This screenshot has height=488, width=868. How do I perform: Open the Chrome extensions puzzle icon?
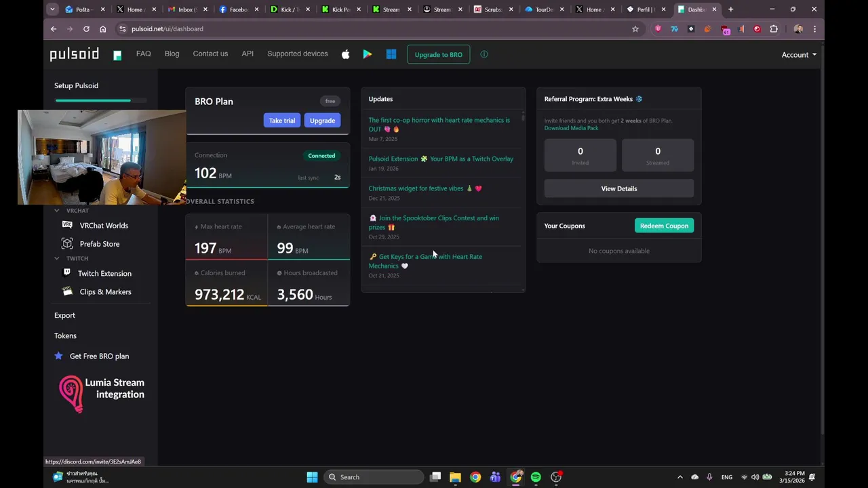(x=774, y=29)
